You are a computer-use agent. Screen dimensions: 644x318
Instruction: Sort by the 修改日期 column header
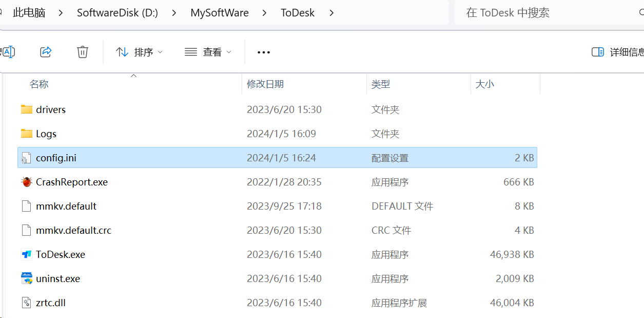(x=265, y=84)
